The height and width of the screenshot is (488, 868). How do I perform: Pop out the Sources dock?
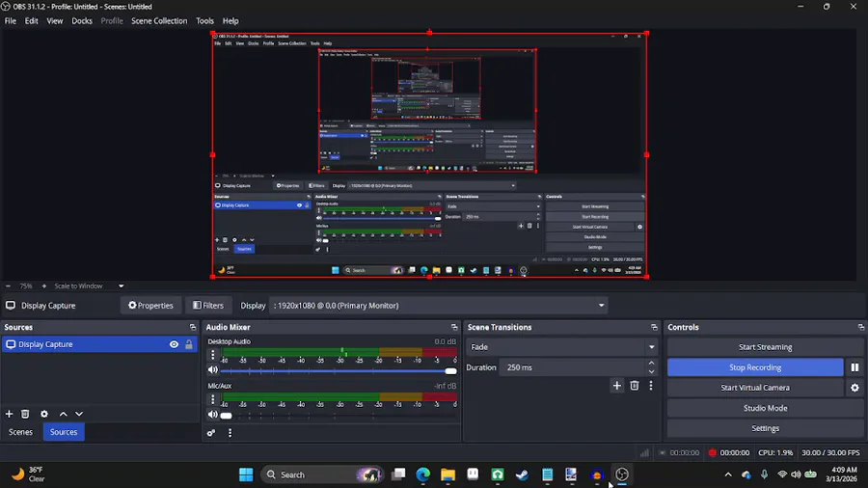coord(193,327)
